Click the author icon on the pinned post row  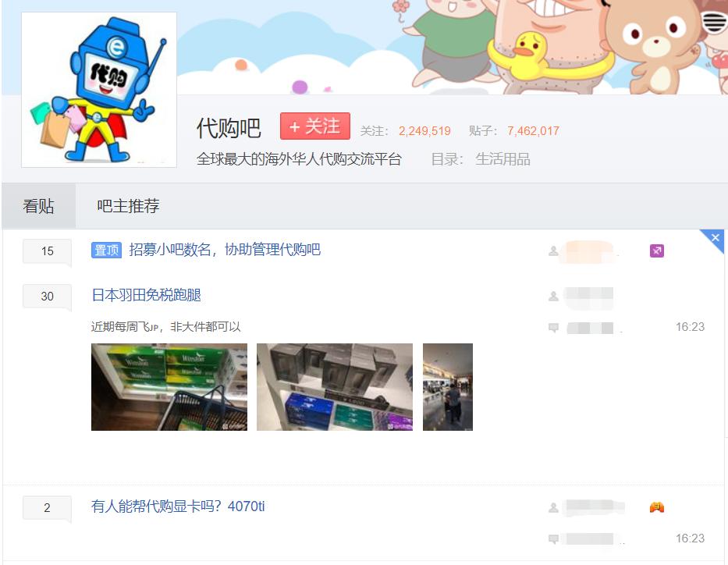[553, 251]
